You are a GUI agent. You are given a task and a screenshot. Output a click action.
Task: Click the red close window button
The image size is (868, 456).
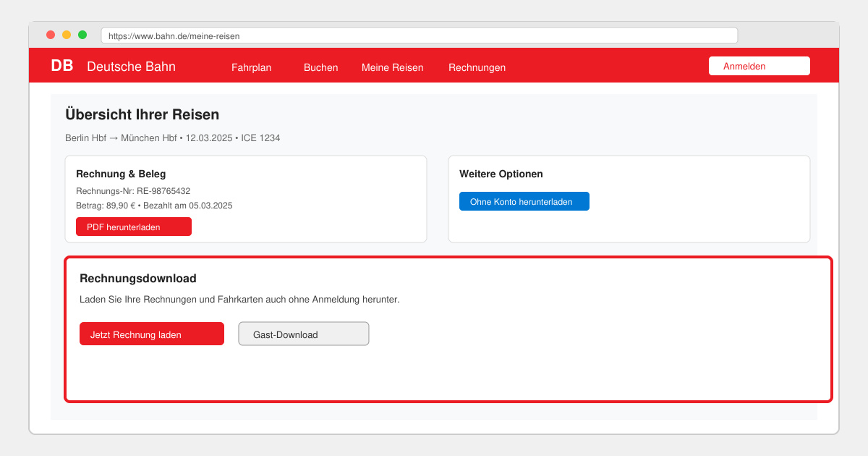tap(51, 35)
